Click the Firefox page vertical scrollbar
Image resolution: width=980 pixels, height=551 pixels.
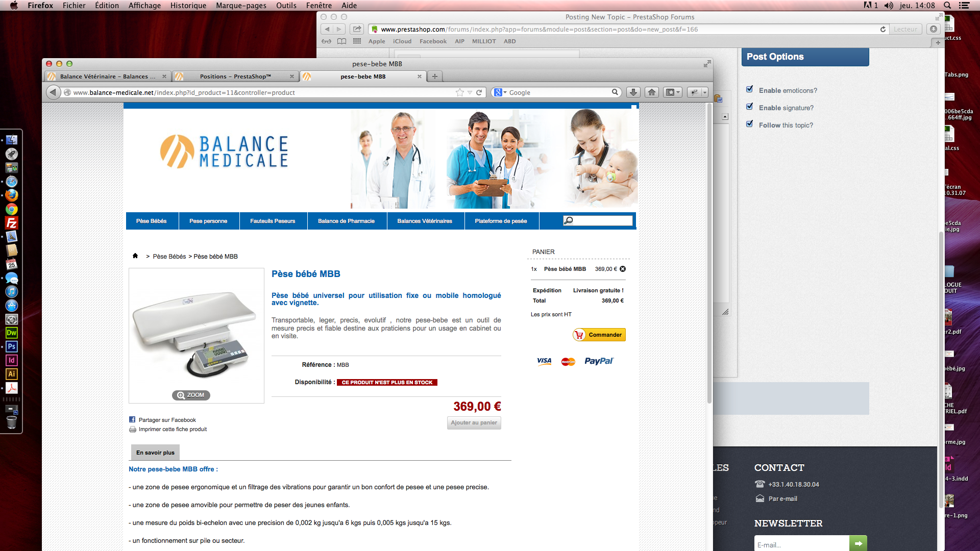[x=709, y=254]
